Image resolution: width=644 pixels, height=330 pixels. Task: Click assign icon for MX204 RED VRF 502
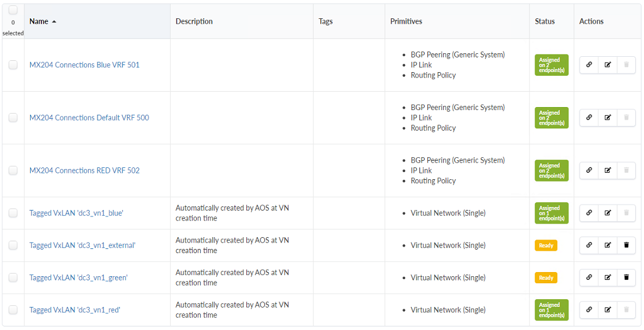[589, 170]
